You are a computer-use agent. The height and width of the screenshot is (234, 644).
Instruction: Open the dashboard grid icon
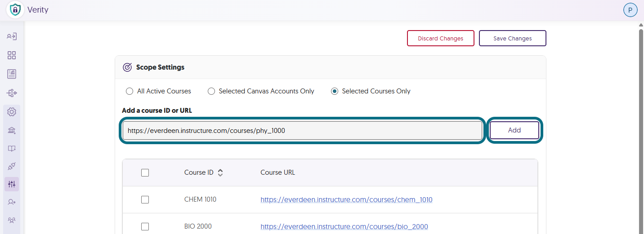pos(12,55)
